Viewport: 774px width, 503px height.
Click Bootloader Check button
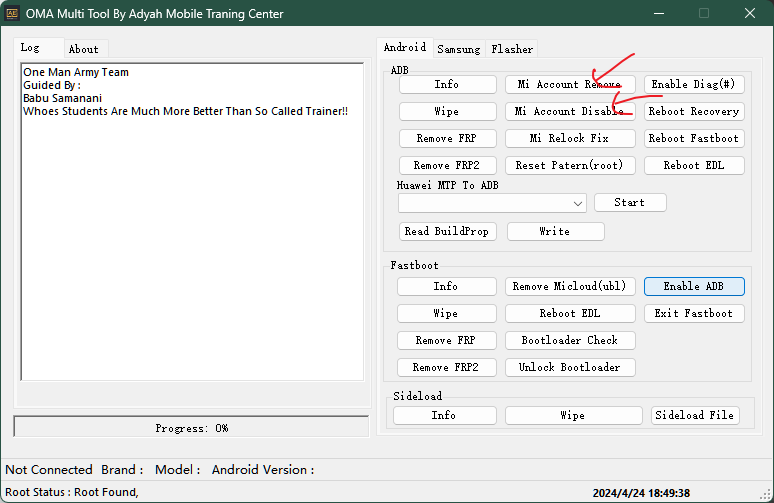coord(570,341)
